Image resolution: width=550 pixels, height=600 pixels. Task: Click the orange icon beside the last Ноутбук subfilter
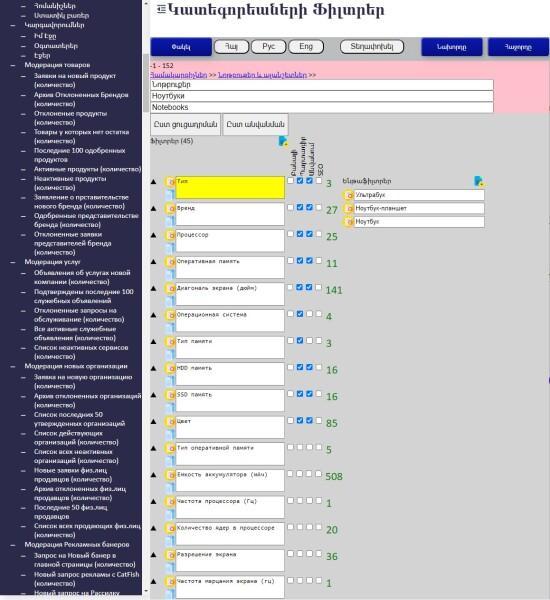(348, 222)
